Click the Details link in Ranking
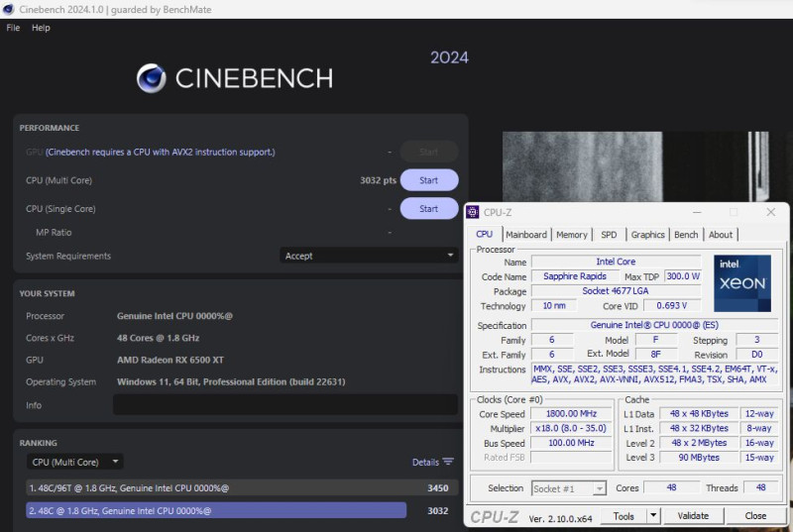The height and width of the screenshot is (532, 793). click(x=425, y=463)
